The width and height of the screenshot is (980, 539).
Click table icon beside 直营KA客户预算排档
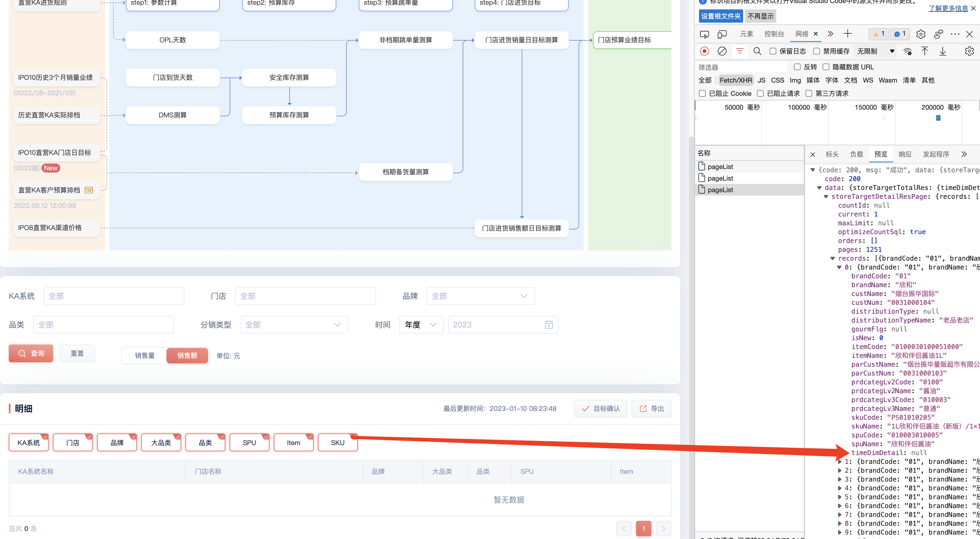click(x=89, y=190)
